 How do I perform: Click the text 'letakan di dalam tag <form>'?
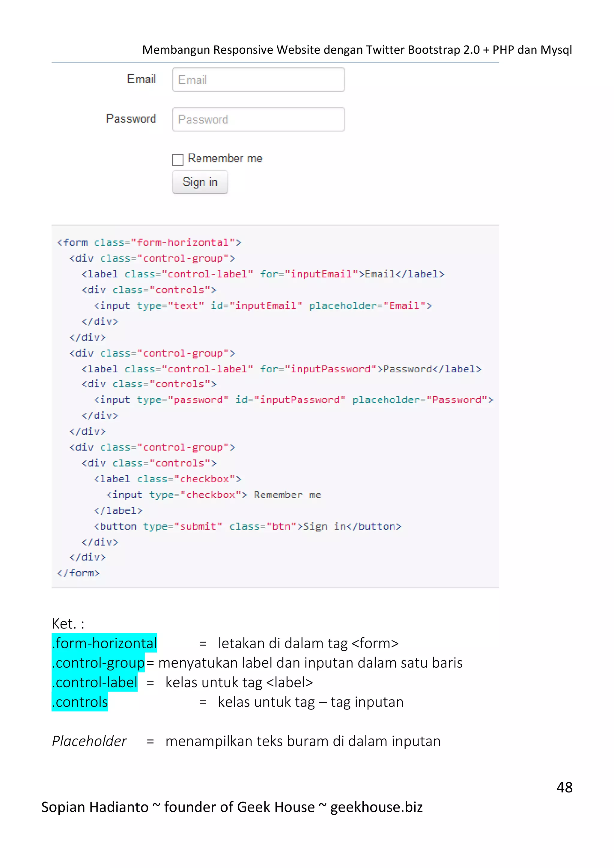click(x=308, y=644)
